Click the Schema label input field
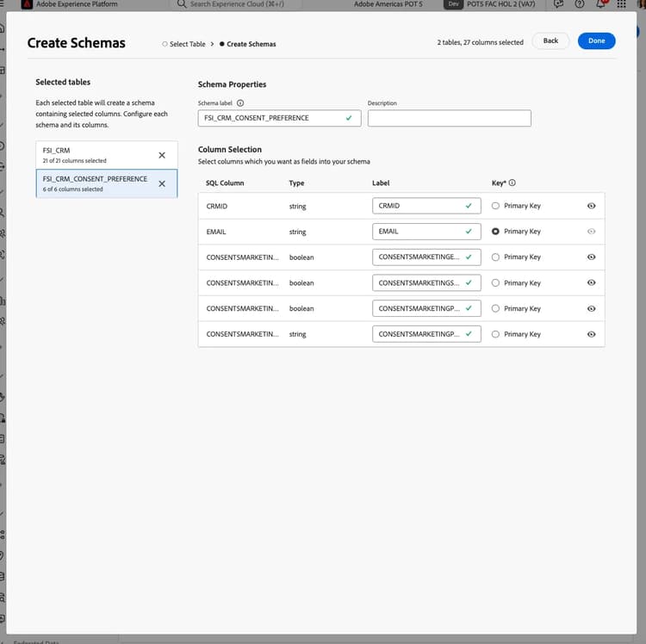The image size is (646, 644). 279,118
